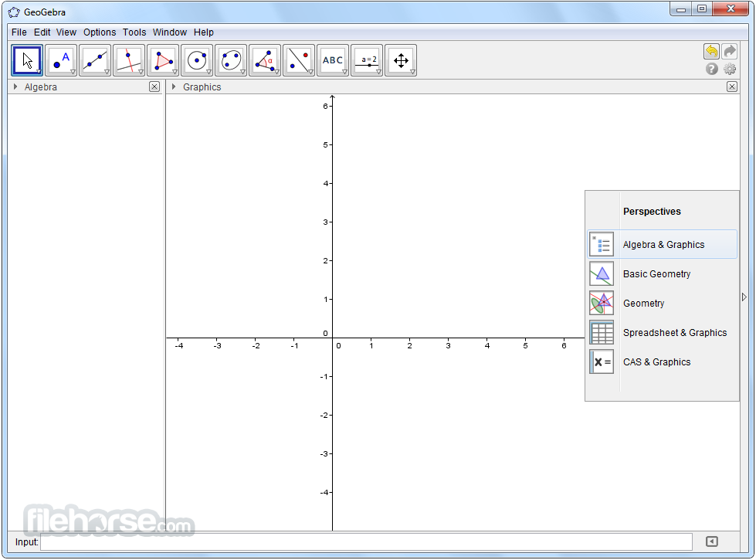Select the Slider tool in toolbar
Image resolution: width=756 pixels, height=560 pixels.
(367, 60)
